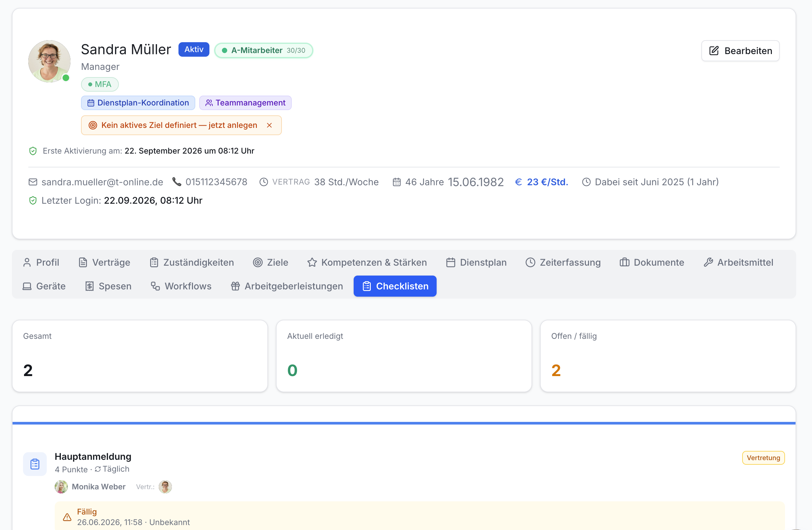Image resolution: width=812 pixels, height=530 pixels.
Task: Select Arbeitsmittel wrench tab
Action: tap(738, 262)
